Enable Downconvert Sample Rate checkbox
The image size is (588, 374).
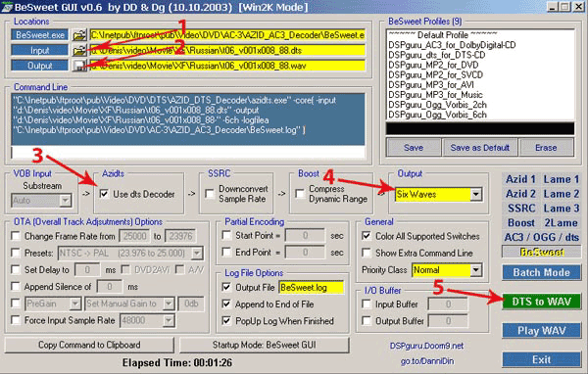click(x=210, y=194)
